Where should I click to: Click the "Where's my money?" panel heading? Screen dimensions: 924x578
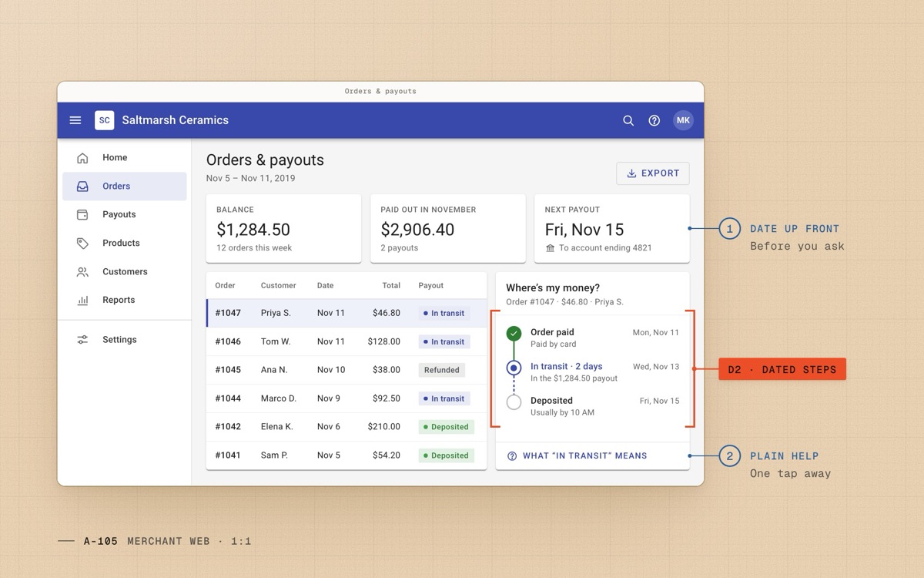553,288
